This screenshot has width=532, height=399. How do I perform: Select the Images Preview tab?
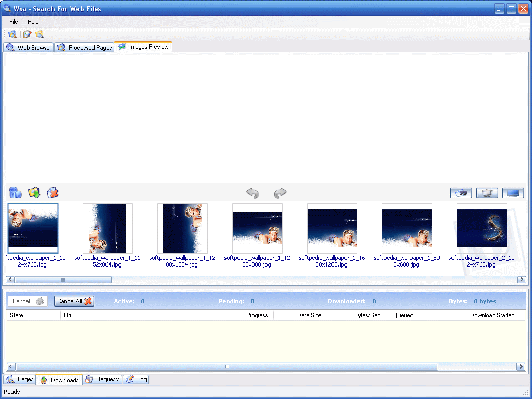click(143, 47)
